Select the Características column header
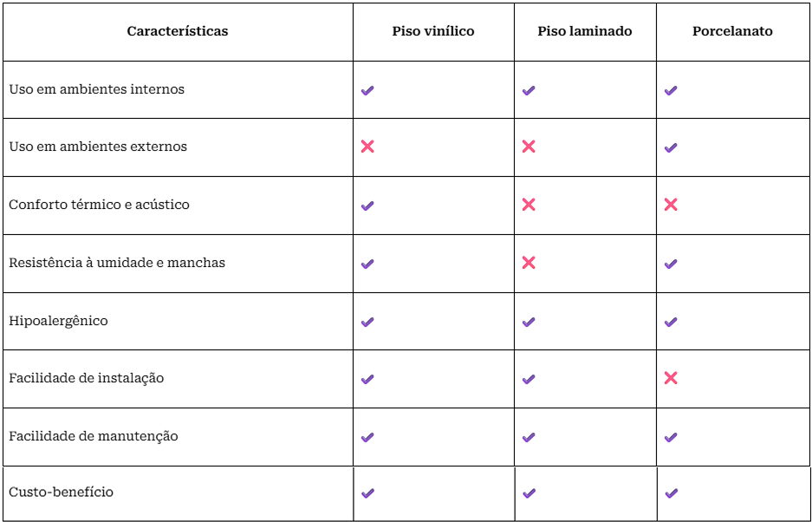This screenshot has height=522, width=812. point(178,31)
